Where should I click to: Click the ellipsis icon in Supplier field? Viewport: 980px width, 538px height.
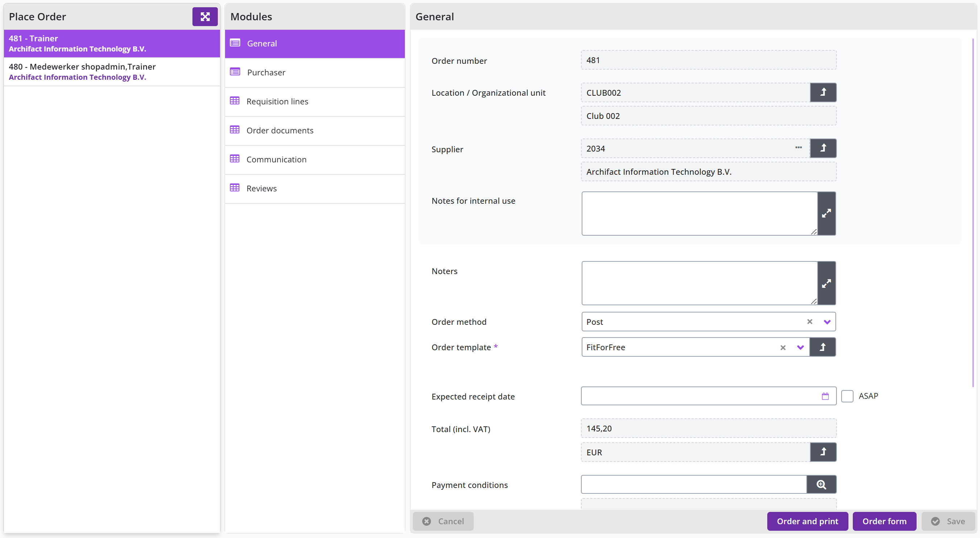pyautogui.click(x=798, y=148)
